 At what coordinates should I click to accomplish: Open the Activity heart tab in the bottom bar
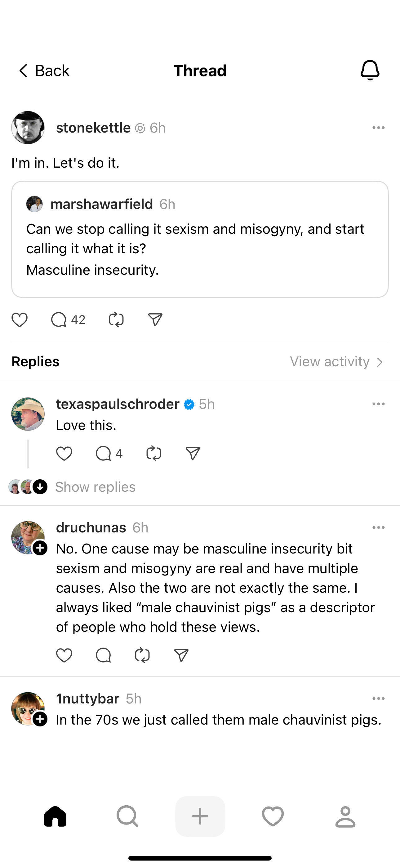click(x=273, y=816)
